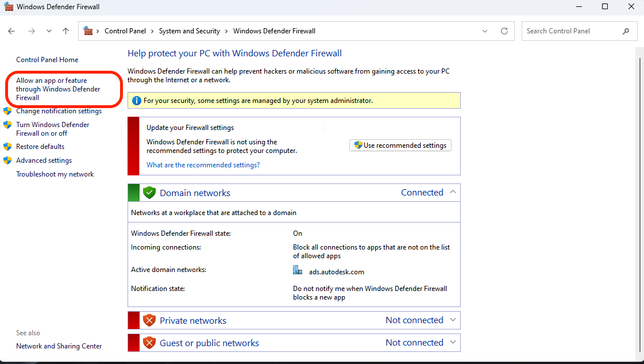Click the Refresh button in address bar
The height and width of the screenshot is (364, 644).
[x=504, y=31]
